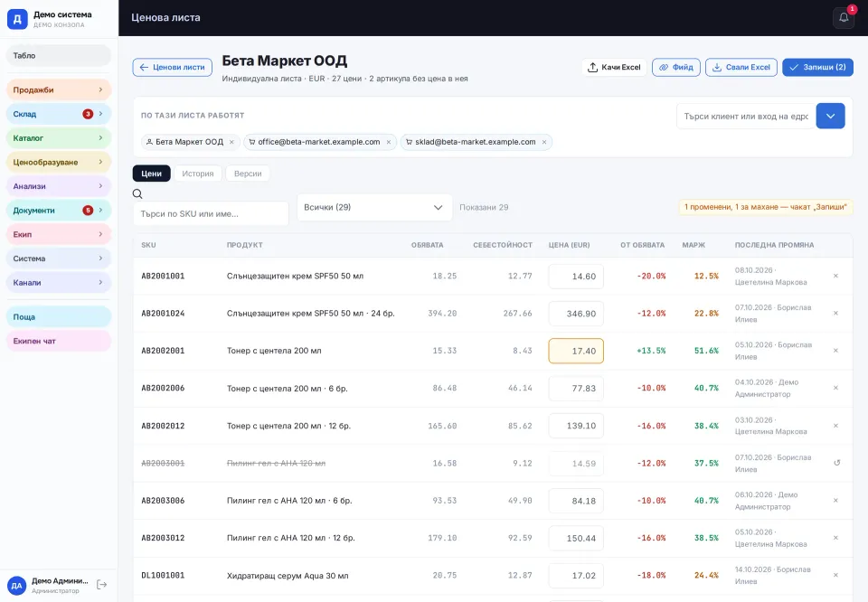Remove the Бета Маркет ООД client chip
This screenshot has height=602, width=868.
[232, 142]
